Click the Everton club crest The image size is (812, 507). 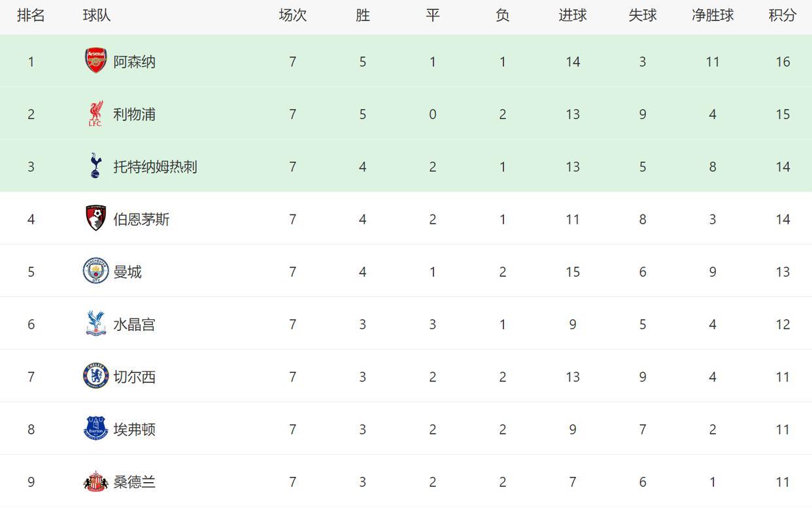95,428
